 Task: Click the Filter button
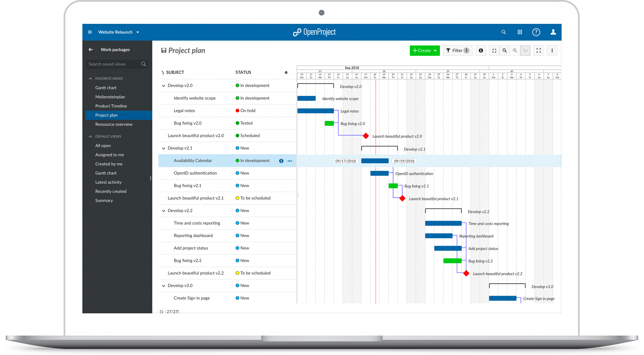[x=457, y=51]
